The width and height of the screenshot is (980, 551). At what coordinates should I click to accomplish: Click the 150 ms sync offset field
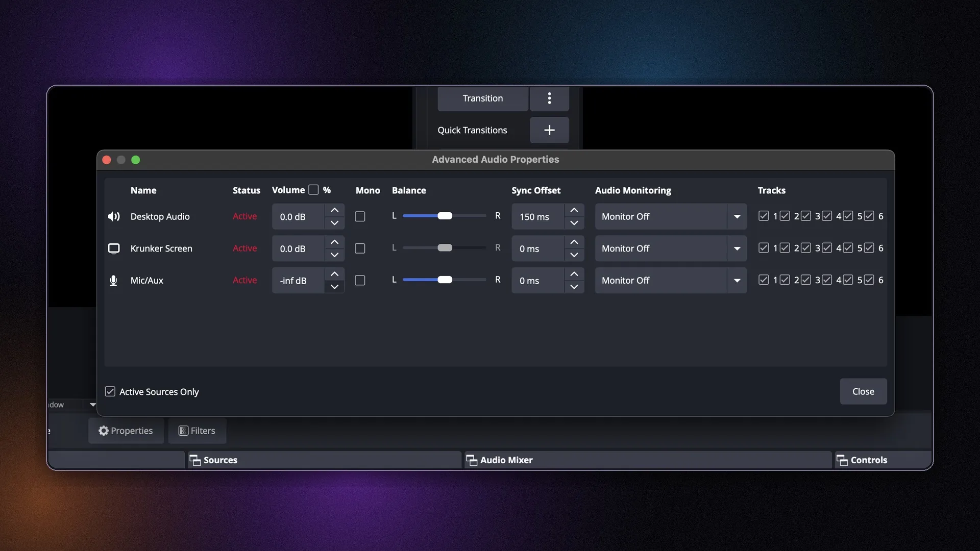[x=538, y=217]
